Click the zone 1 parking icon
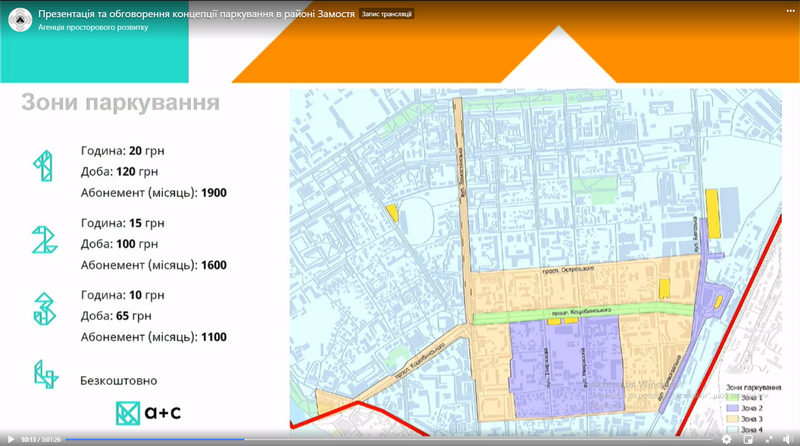The width and height of the screenshot is (800, 446). point(42,166)
